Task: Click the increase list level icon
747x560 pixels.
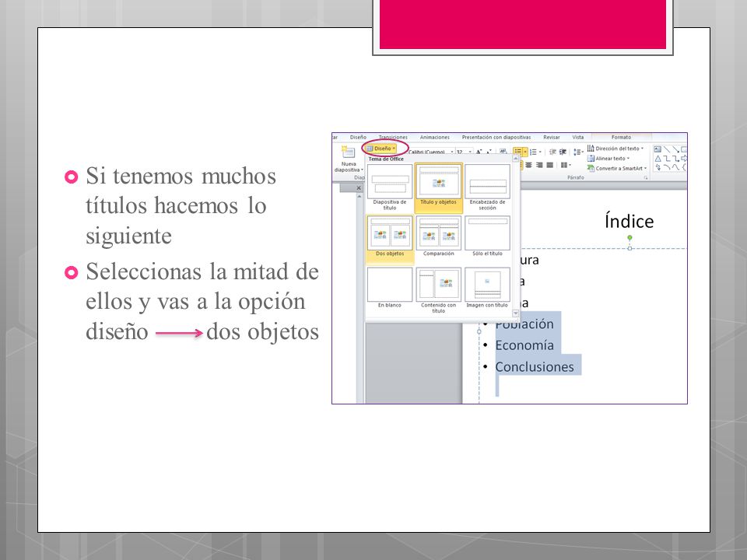Action: point(563,152)
